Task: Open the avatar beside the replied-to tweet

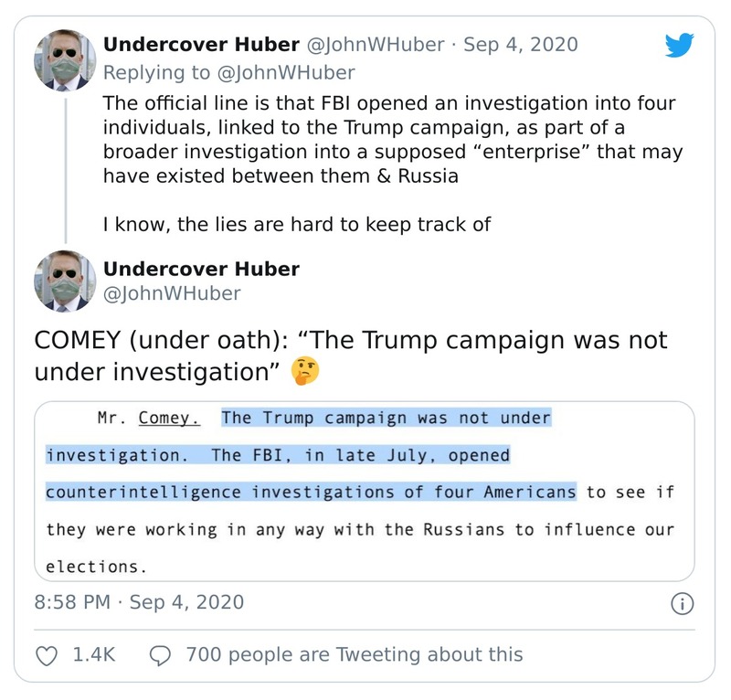Action: point(65,60)
